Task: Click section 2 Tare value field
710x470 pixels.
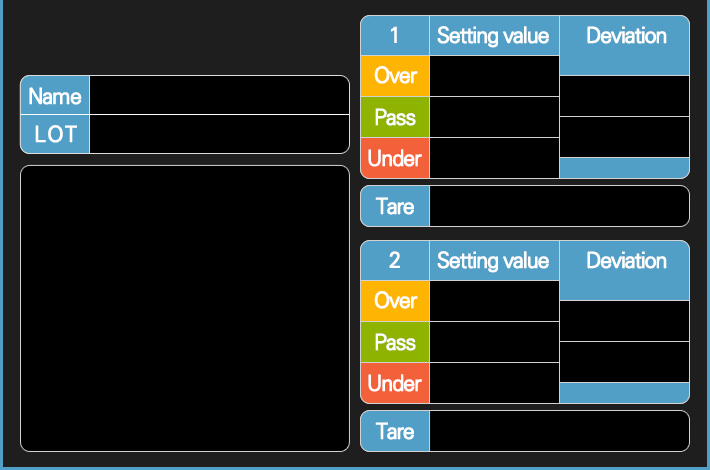Action: click(x=559, y=431)
